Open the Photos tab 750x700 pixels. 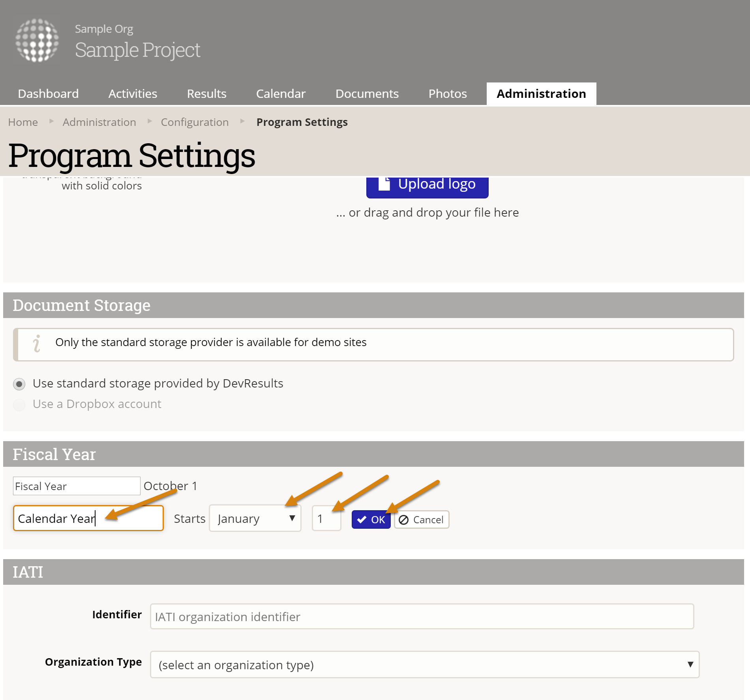(448, 94)
